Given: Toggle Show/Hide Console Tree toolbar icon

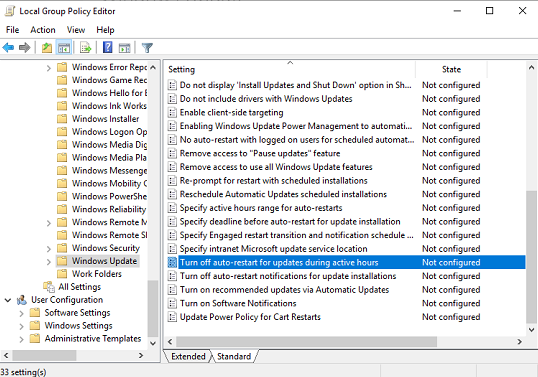Looking at the screenshot, I should click(64, 47).
